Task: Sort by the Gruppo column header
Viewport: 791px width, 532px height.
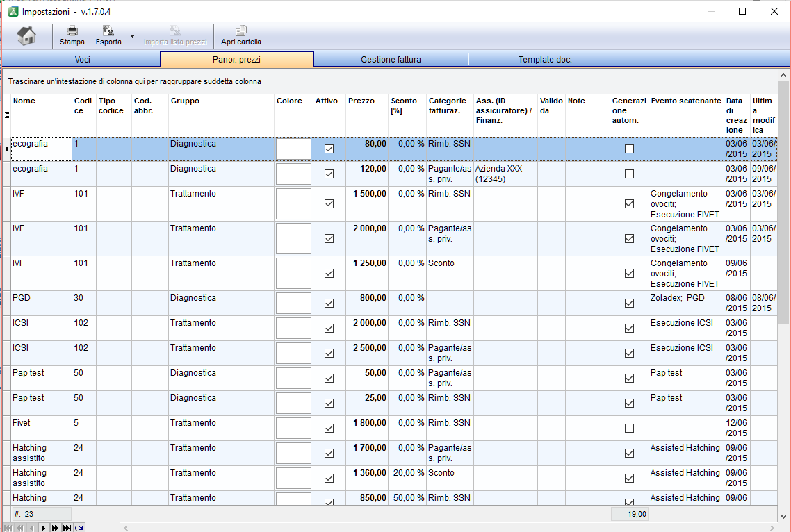Action: (x=222, y=115)
